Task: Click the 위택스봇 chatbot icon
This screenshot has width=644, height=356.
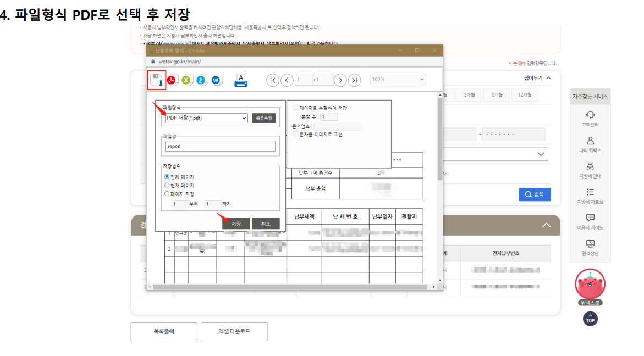Action: 590,285
